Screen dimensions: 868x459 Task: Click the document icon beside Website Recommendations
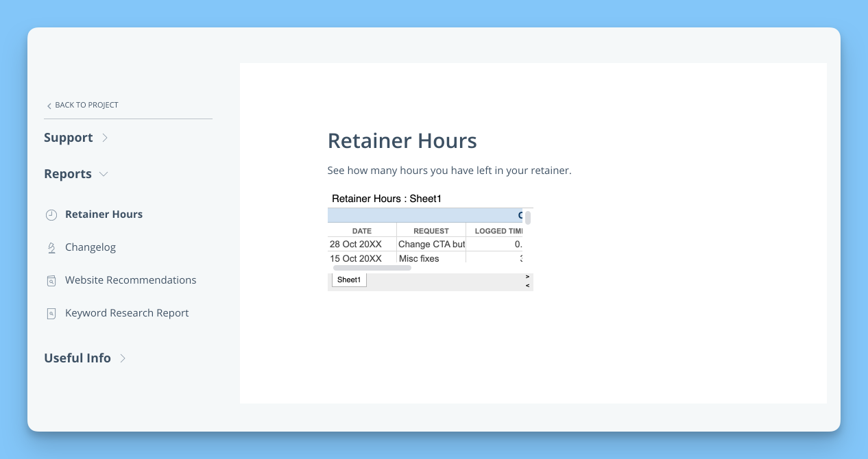tap(51, 280)
